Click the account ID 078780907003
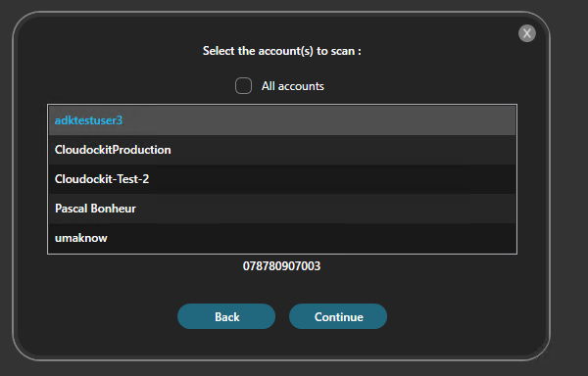Viewport: 588px width, 376px height. 281,266
